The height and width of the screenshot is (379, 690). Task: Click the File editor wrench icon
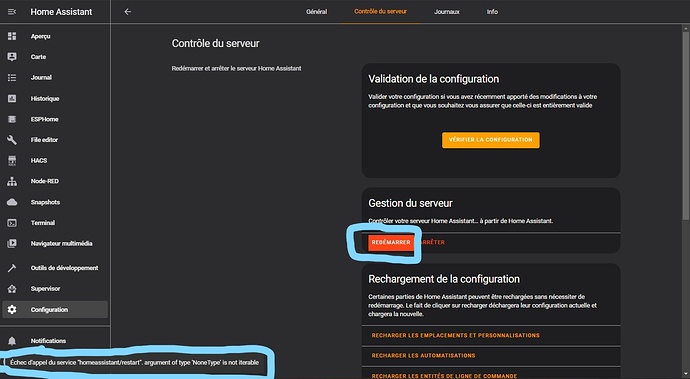[x=12, y=140]
